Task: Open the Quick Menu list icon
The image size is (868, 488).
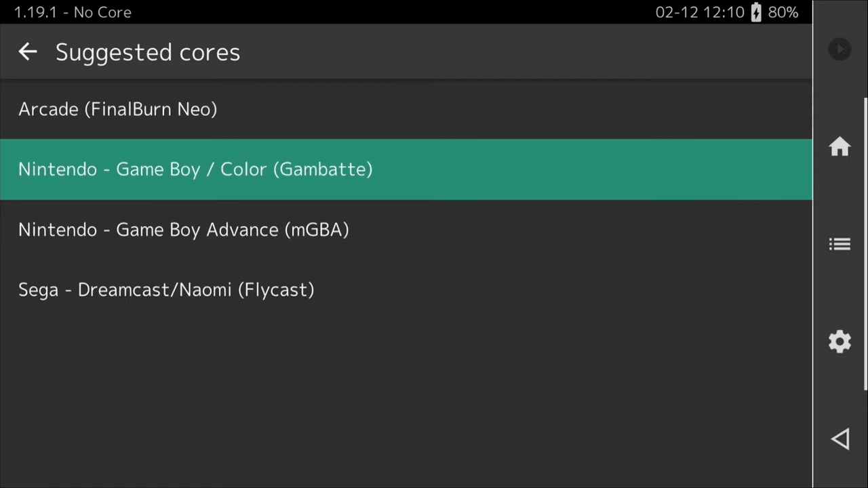Action: pos(840,244)
